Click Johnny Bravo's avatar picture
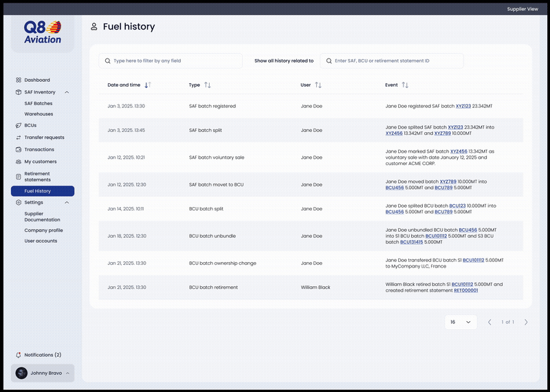 click(21, 373)
